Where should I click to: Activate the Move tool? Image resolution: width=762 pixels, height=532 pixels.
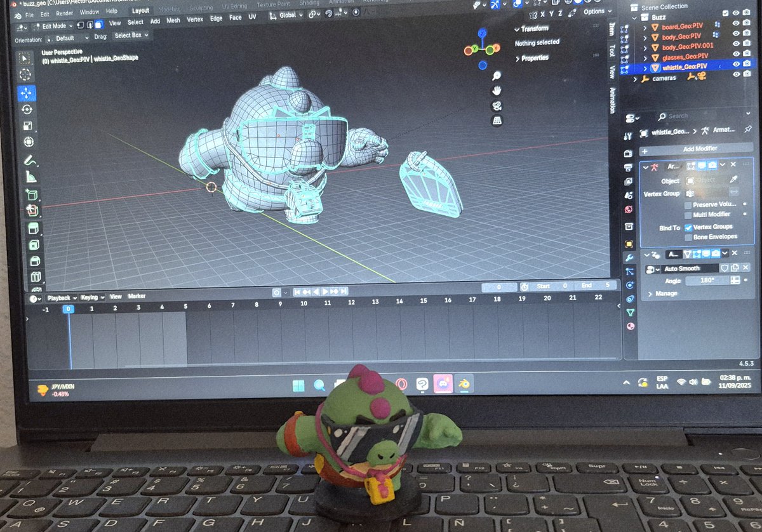pos(26,93)
